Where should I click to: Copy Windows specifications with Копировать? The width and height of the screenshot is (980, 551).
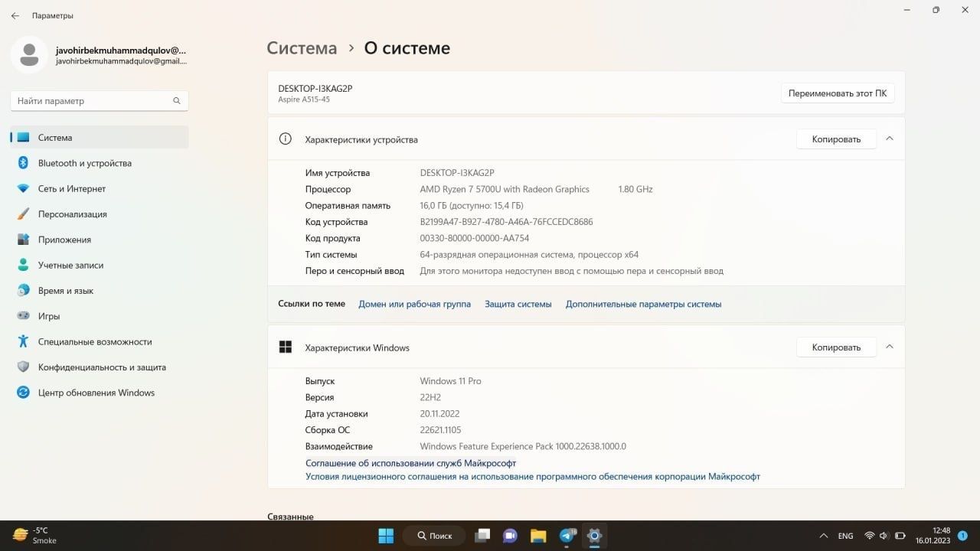(x=836, y=347)
